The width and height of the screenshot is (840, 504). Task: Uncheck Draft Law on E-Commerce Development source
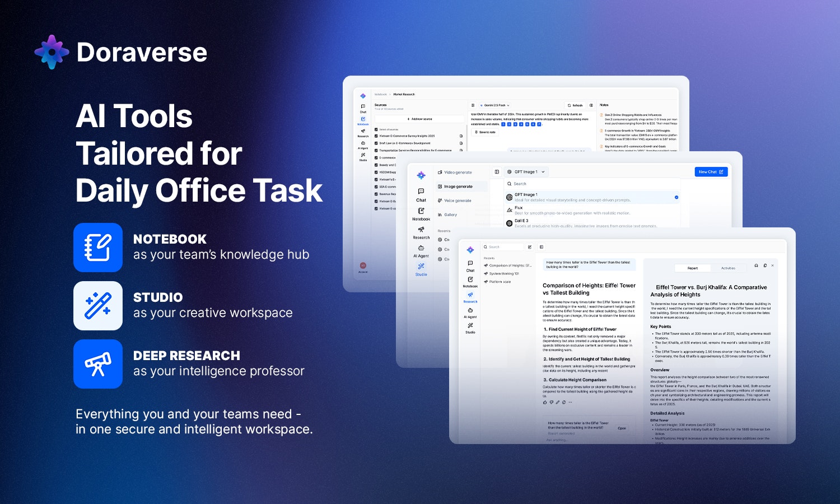click(376, 143)
